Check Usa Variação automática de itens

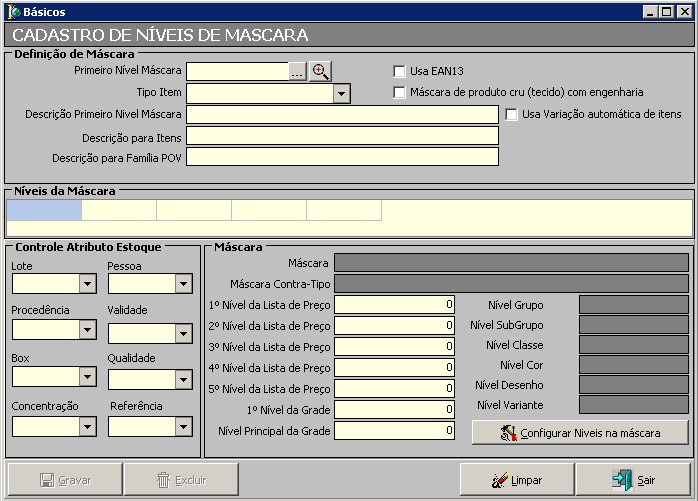512,114
